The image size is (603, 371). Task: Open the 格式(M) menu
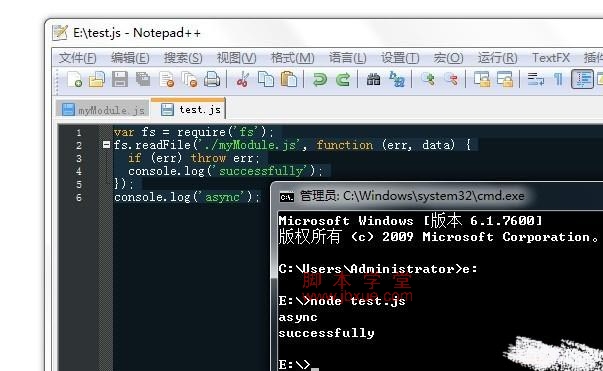coord(293,58)
